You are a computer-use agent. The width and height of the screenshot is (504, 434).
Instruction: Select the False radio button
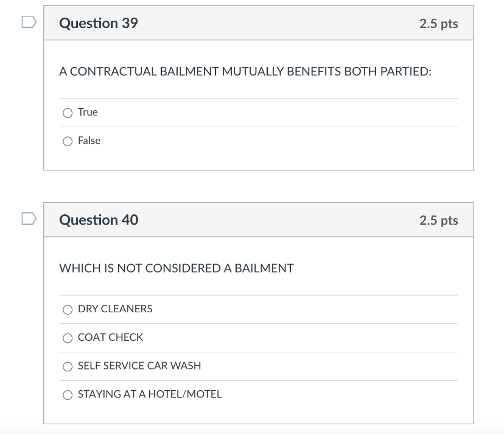[x=67, y=141]
